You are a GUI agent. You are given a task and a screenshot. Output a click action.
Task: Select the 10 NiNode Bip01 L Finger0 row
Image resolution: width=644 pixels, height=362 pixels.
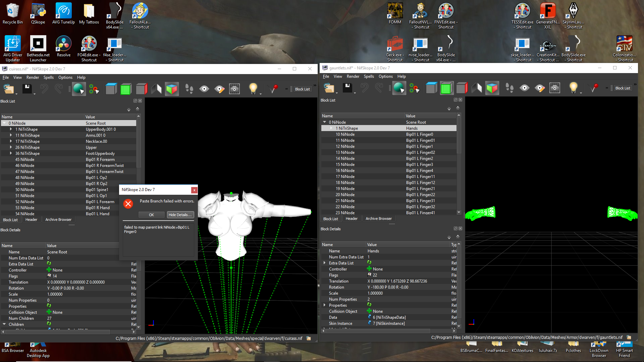pyautogui.click(x=389, y=134)
